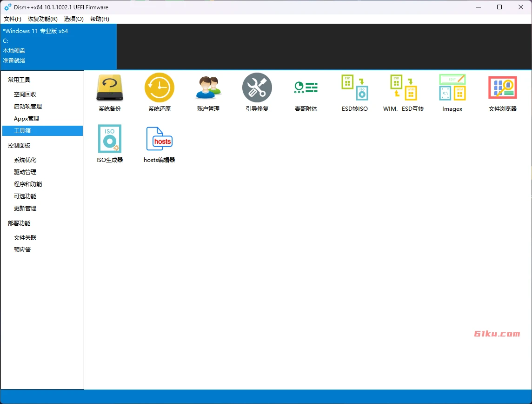Open 系统优化 in sidebar
Image resolution: width=532 pixels, height=404 pixels.
(25, 160)
